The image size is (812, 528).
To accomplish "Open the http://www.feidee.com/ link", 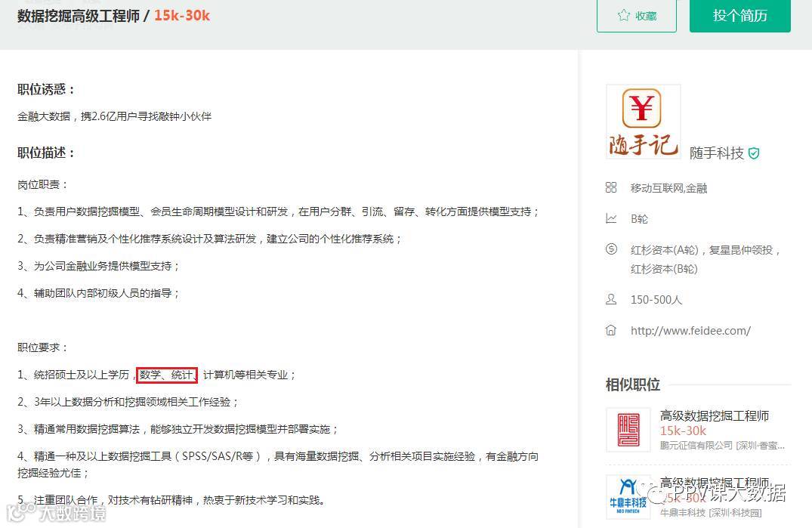I will coord(690,331).
